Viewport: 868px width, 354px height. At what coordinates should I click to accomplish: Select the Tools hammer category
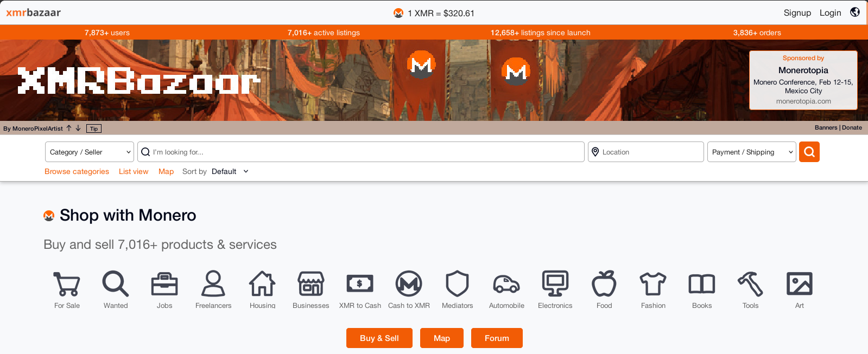click(x=750, y=284)
